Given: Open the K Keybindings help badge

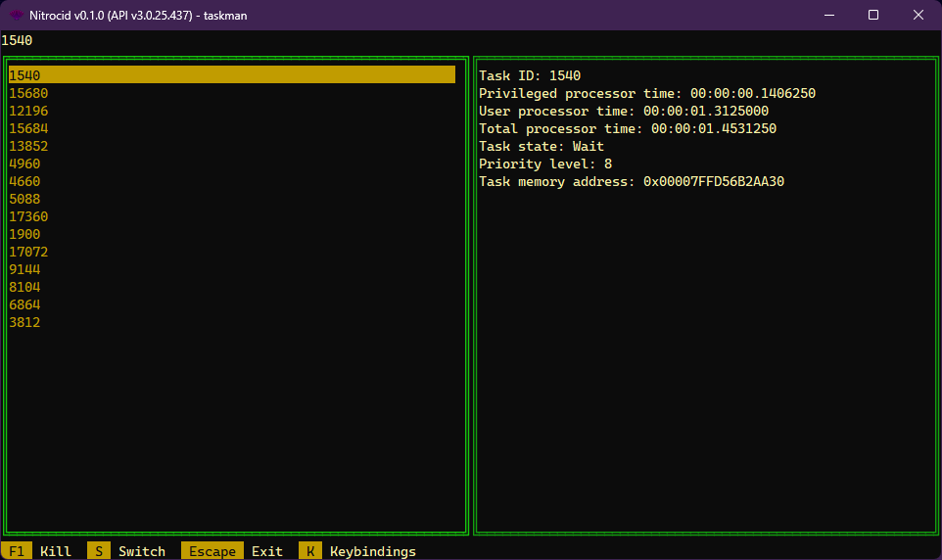Looking at the screenshot, I should click(310, 551).
